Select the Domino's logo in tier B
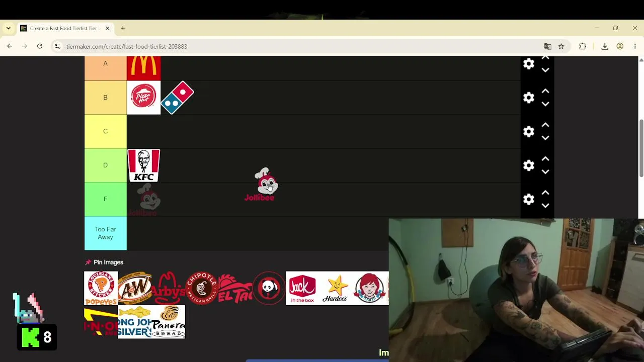The height and width of the screenshot is (362, 644). click(178, 98)
